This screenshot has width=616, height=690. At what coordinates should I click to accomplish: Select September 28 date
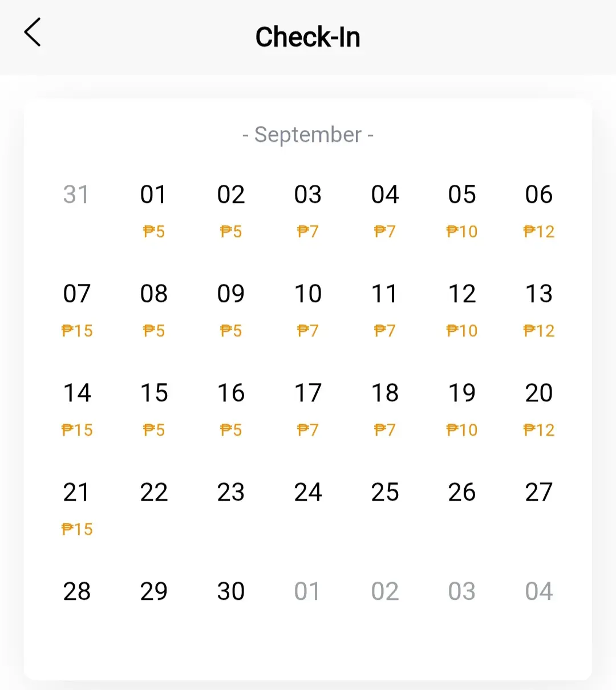click(76, 591)
